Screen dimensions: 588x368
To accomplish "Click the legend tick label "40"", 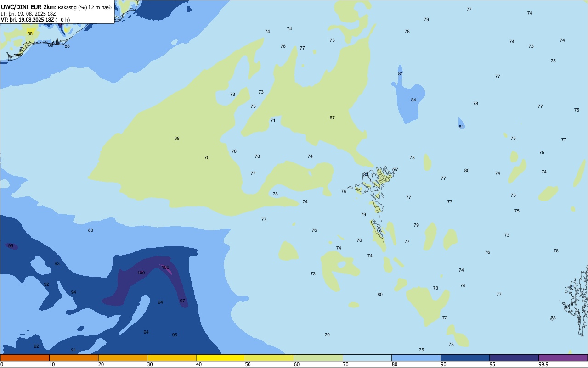I will 198,364.
